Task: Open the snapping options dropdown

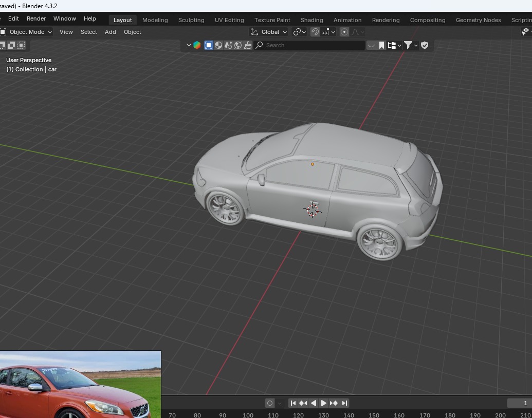Action: 328,32
